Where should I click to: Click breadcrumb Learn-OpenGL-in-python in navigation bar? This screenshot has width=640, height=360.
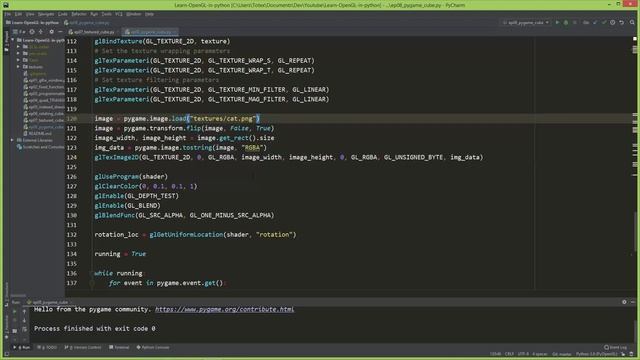pyautogui.click(x=32, y=22)
